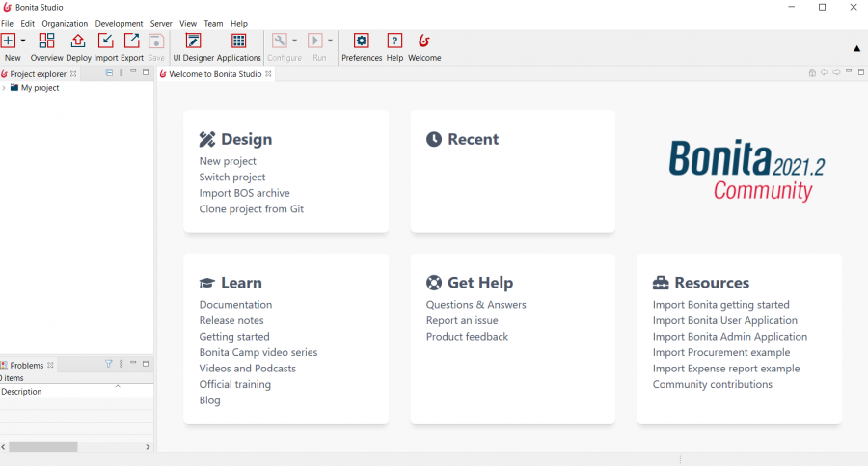Open the project Overview toolbar icon

[46, 41]
